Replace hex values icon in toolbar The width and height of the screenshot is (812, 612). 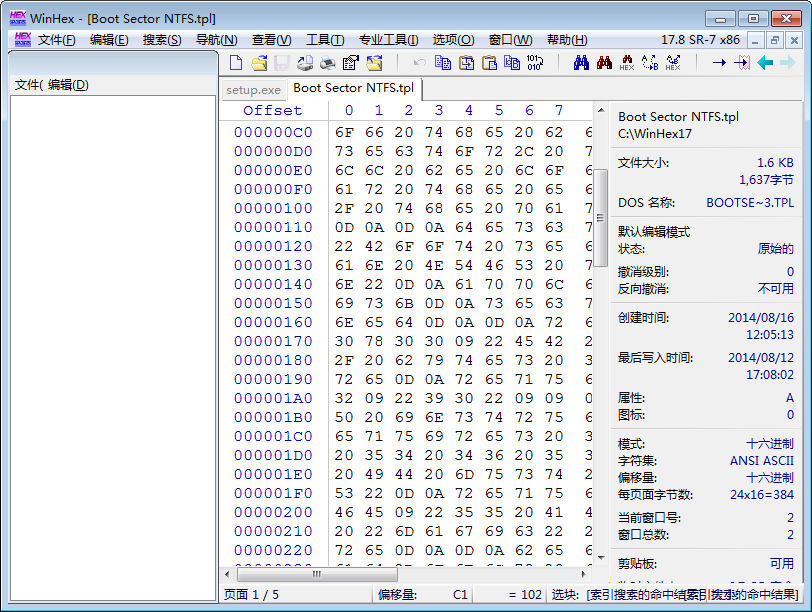point(673,63)
